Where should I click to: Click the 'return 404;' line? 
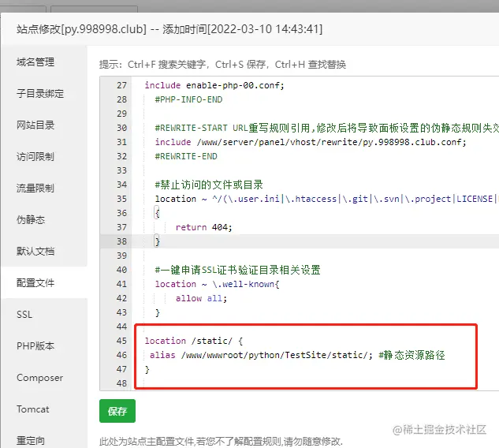pyautogui.click(x=203, y=227)
